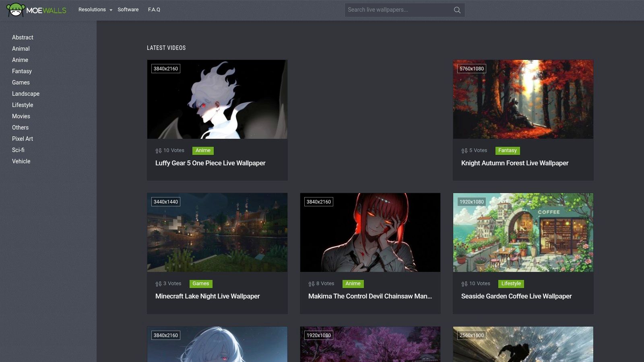This screenshot has width=644, height=362.
Task: Click the MoeWalls logo
Action: 36,10
